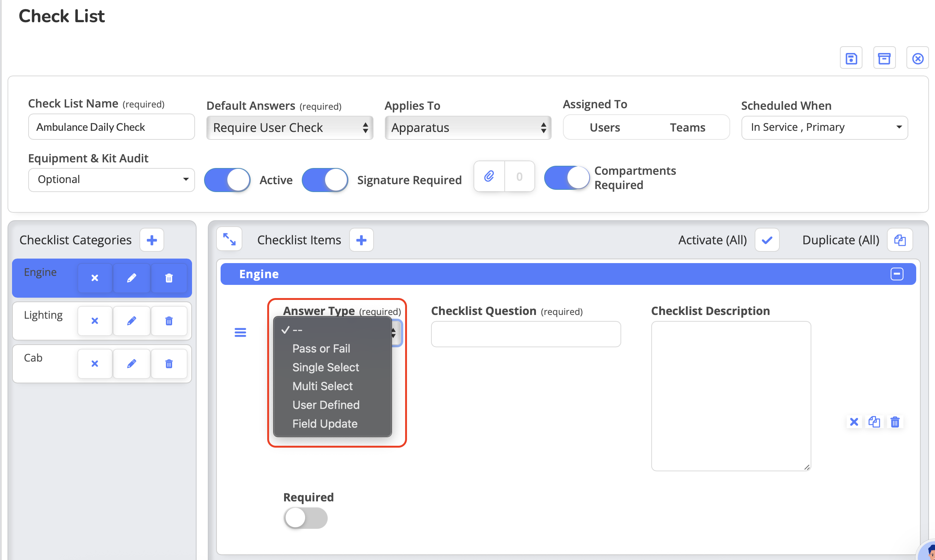Click the Activate (All) checkmark button
Viewport: 935px width, 560px height.
pos(767,240)
